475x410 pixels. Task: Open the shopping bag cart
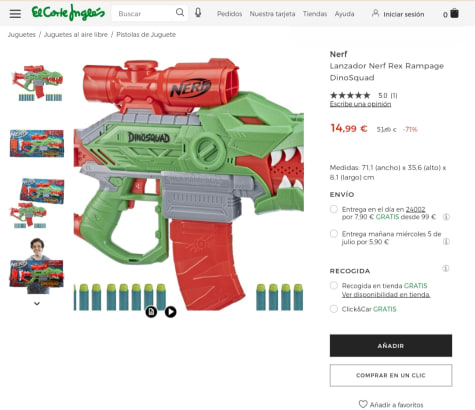click(454, 14)
